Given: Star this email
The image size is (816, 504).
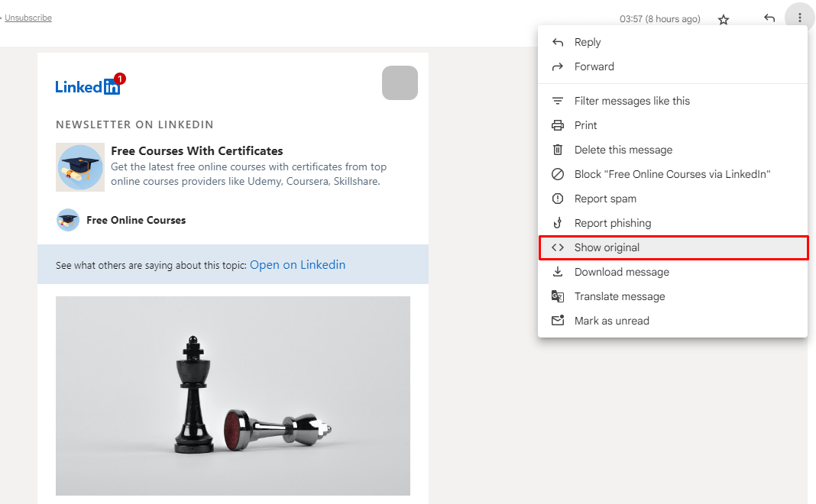Looking at the screenshot, I should point(723,20).
